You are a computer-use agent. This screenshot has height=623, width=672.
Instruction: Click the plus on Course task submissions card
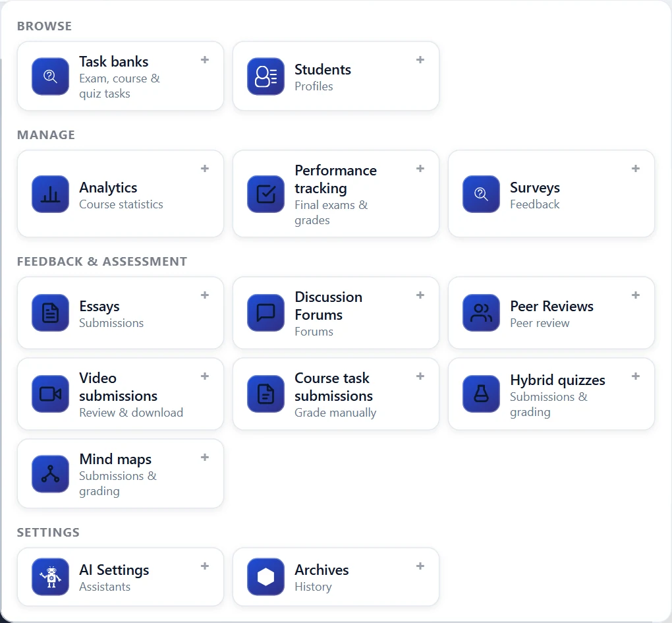coord(420,376)
